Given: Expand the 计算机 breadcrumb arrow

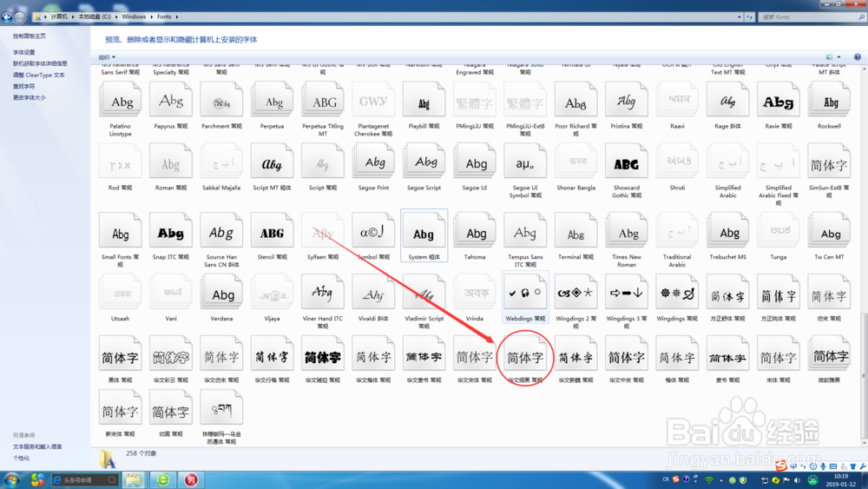Looking at the screenshot, I should 73,17.
